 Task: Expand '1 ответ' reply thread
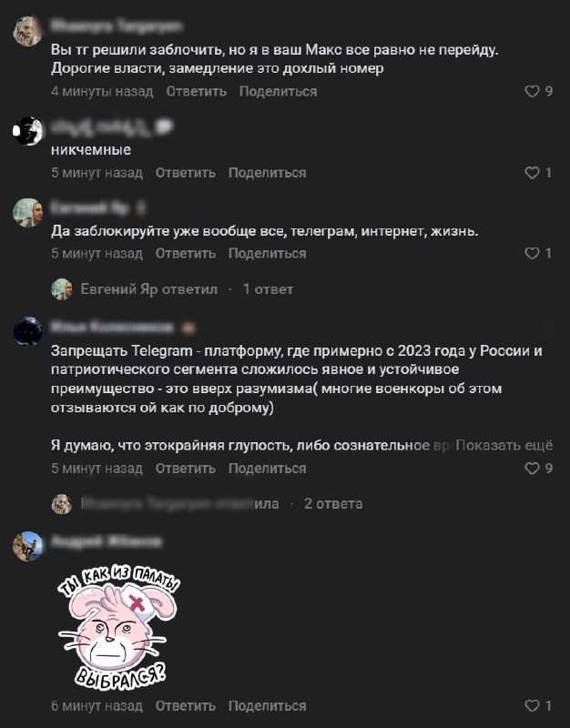(268, 289)
